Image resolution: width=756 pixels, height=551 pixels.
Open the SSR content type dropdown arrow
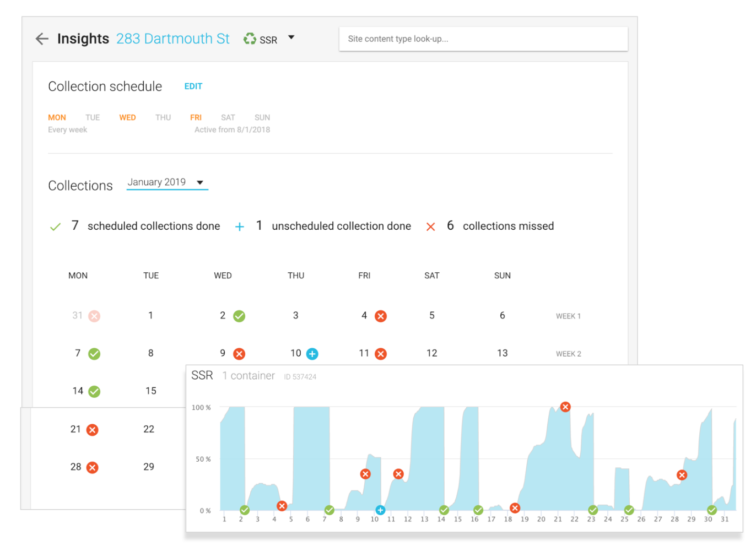click(x=291, y=37)
